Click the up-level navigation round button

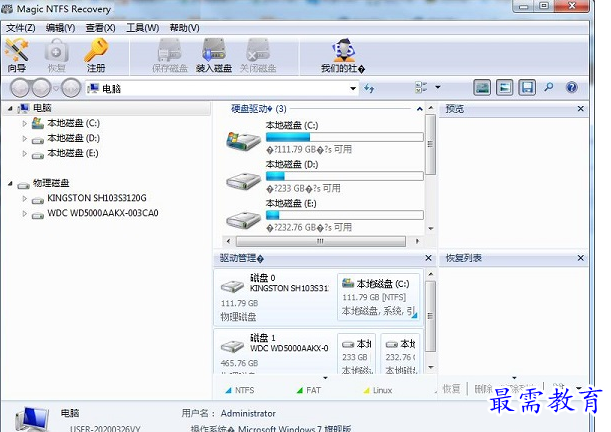click(71, 88)
